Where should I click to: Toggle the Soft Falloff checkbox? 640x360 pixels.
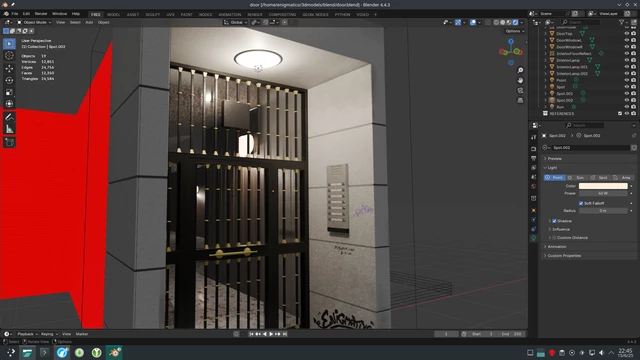[x=581, y=203]
